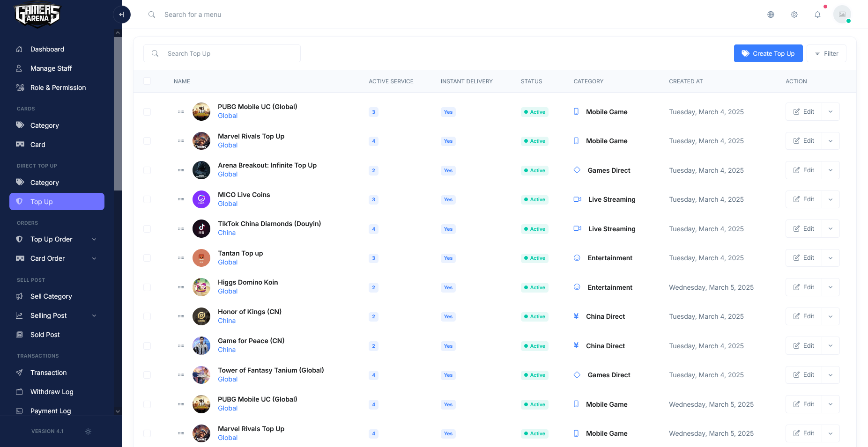The image size is (868, 447).
Task: Open Manage Staff page
Action: pos(57,68)
